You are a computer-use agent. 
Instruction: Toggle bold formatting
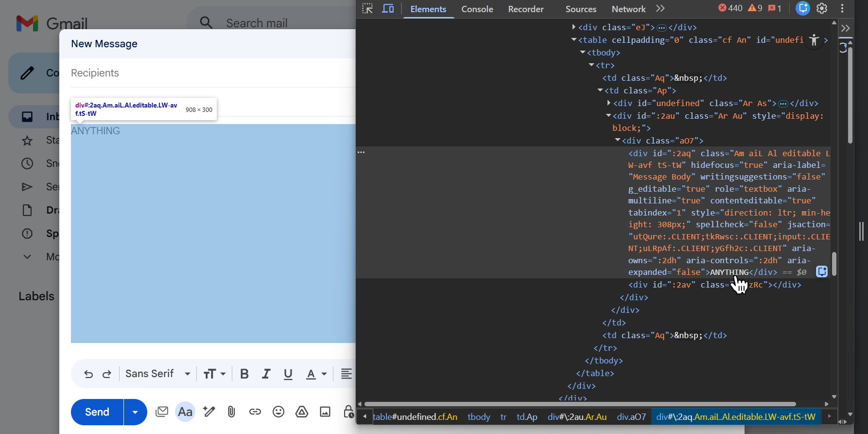(x=244, y=374)
